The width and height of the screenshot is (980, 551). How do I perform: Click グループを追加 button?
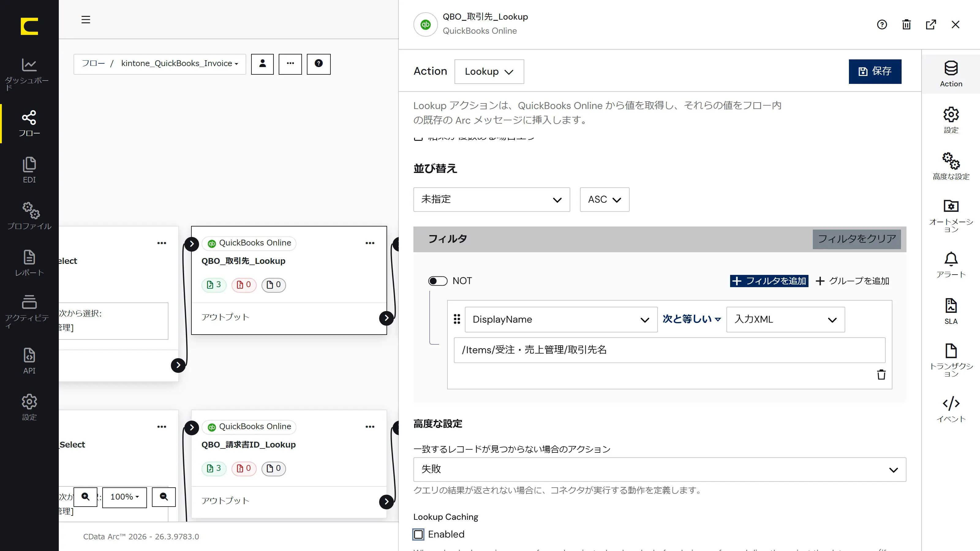coord(853,281)
